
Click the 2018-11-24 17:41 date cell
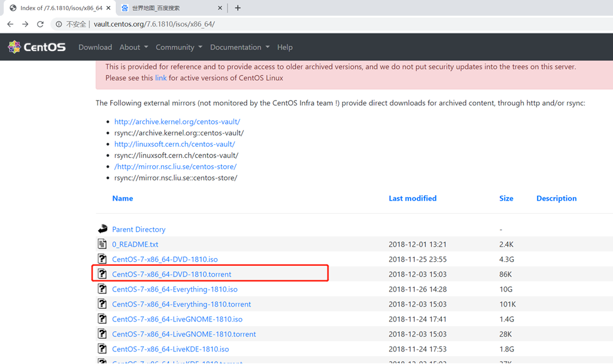click(417, 319)
